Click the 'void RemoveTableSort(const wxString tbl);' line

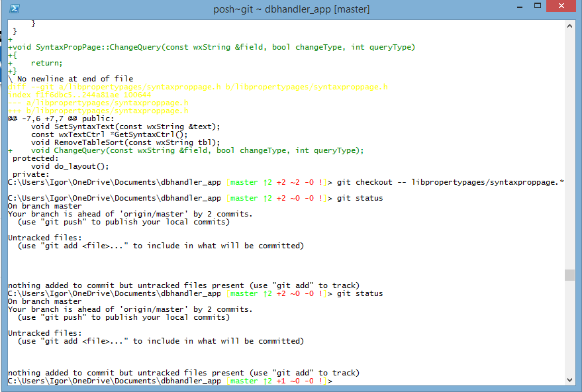tap(125, 142)
